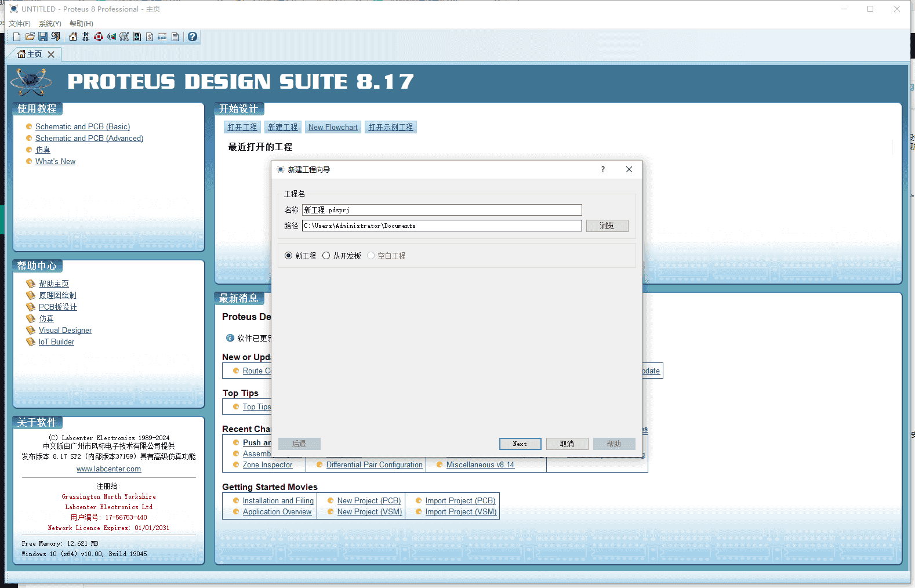Open the 文件(F) menu
Viewport: 915px width, 588px height.
pos(19,24)
